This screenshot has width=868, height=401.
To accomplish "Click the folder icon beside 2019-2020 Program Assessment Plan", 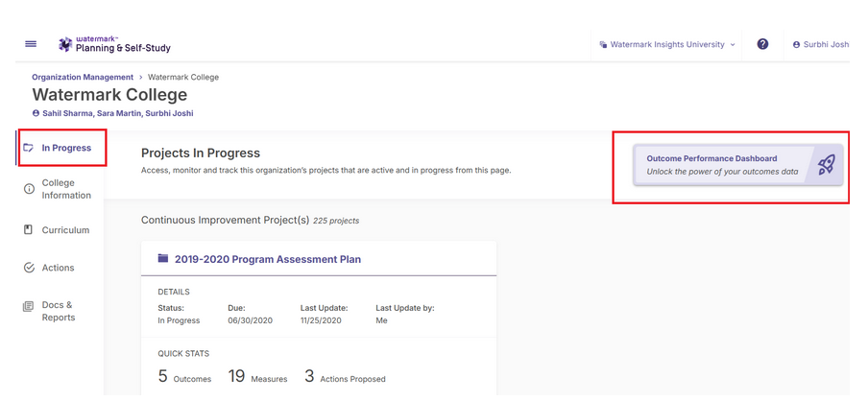I will [163, 258].
